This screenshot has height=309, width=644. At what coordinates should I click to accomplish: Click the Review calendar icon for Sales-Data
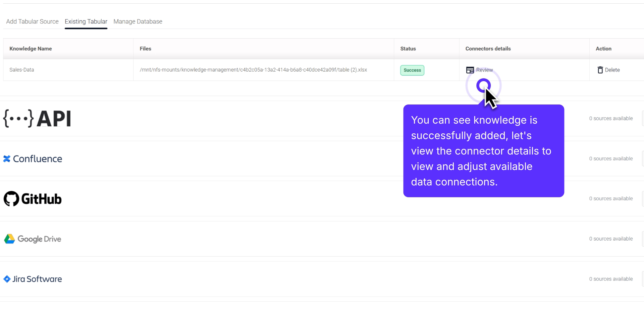point(470,70)
